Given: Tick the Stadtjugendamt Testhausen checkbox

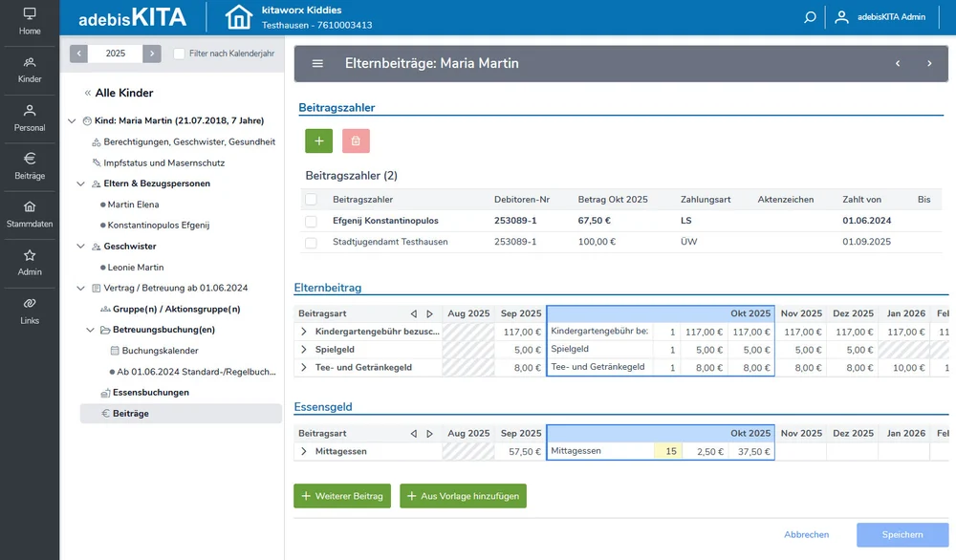Looking at the screenshot, I should (311, 243).
